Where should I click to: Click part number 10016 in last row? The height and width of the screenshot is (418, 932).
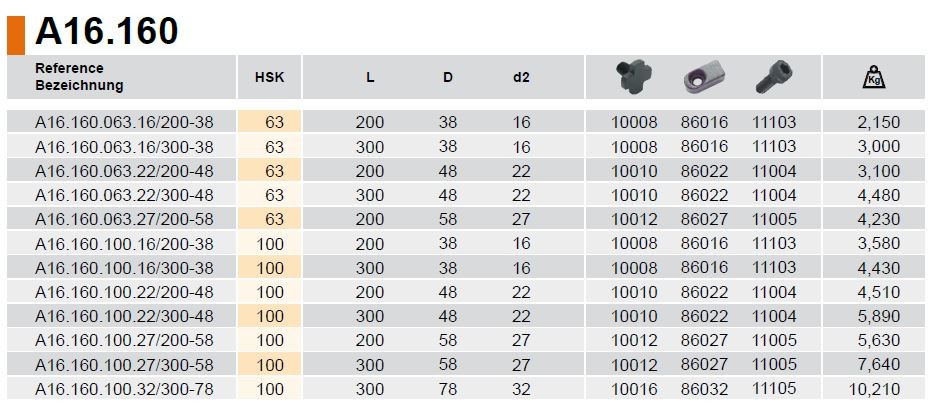point(634,389)
